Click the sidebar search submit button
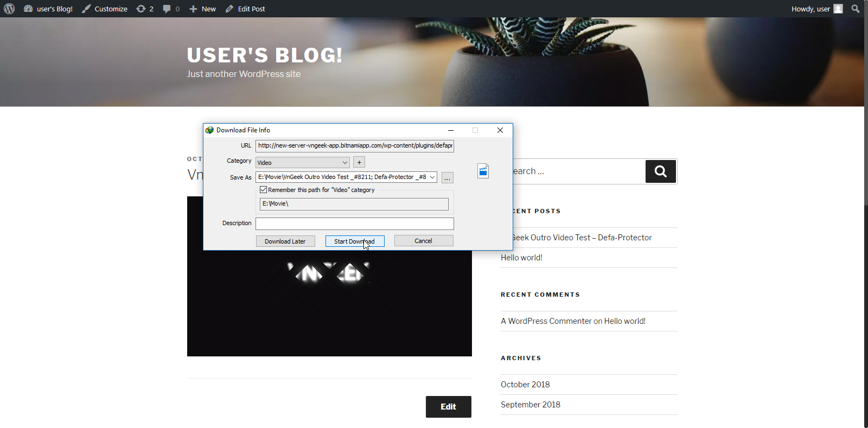 661,171
